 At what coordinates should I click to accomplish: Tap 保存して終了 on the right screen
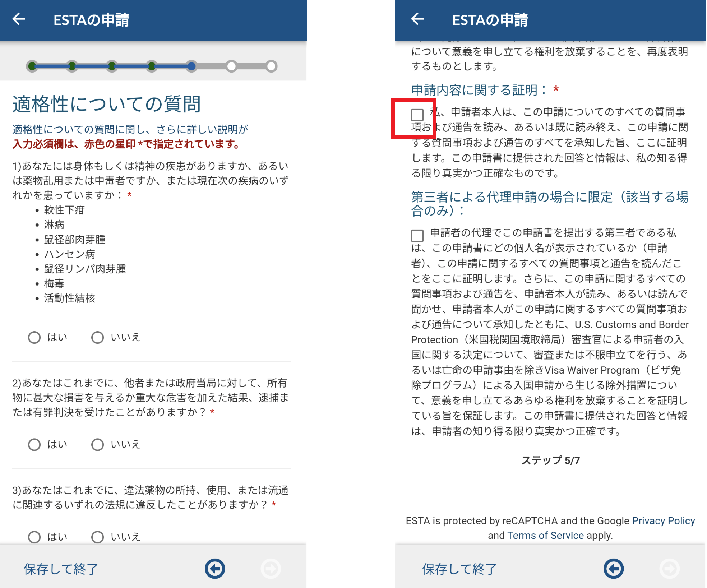459,569
